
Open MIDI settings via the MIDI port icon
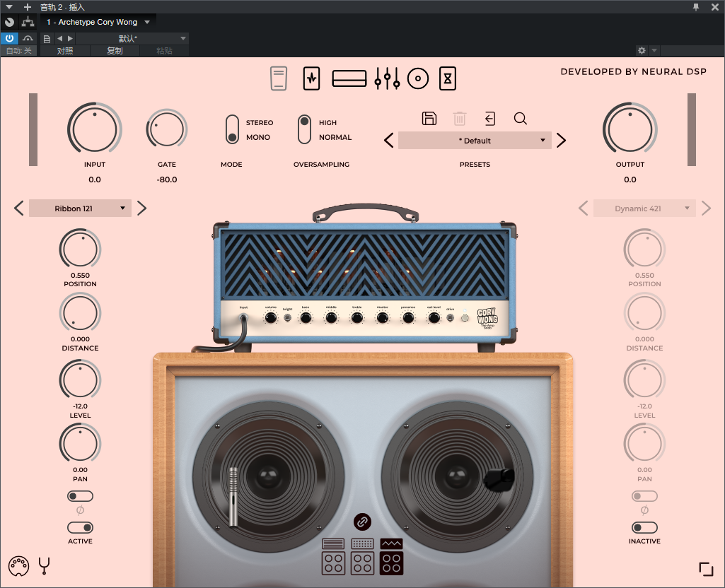click(x=19, y=566)
